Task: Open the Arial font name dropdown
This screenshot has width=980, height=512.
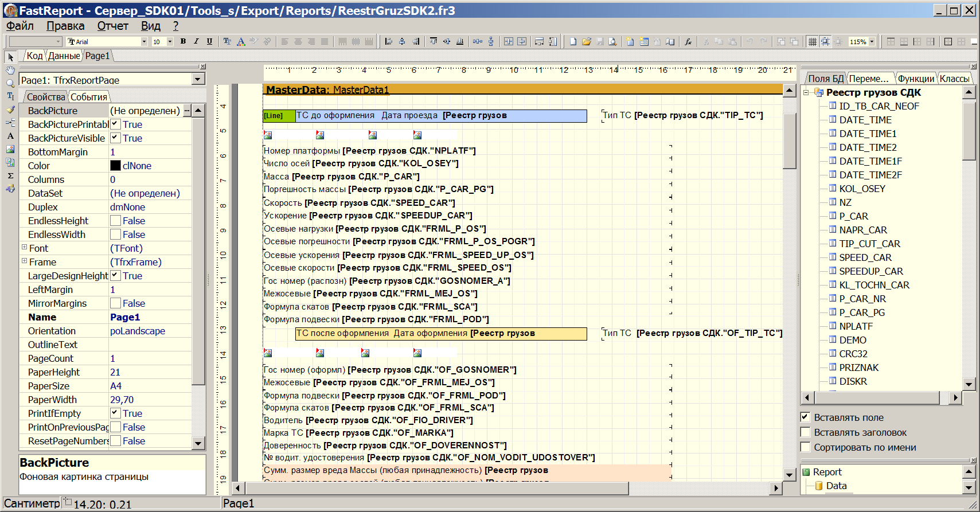Action: point(144,41)
